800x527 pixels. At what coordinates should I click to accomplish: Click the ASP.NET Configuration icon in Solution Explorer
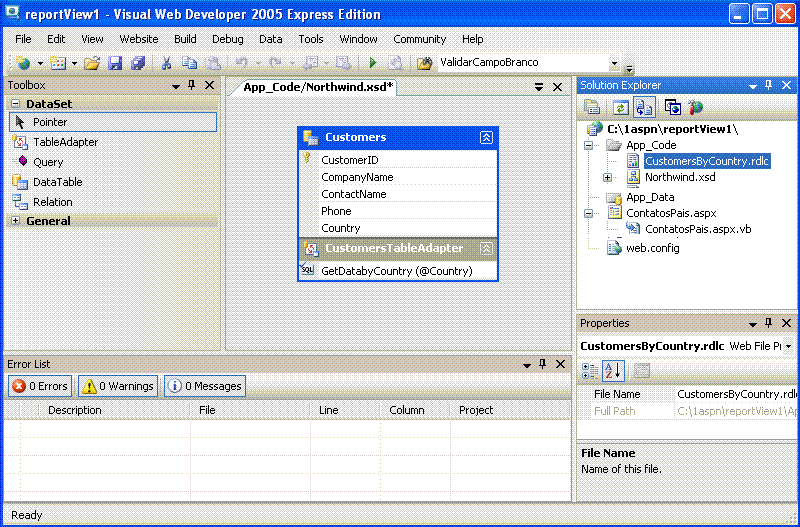[696, 107]
